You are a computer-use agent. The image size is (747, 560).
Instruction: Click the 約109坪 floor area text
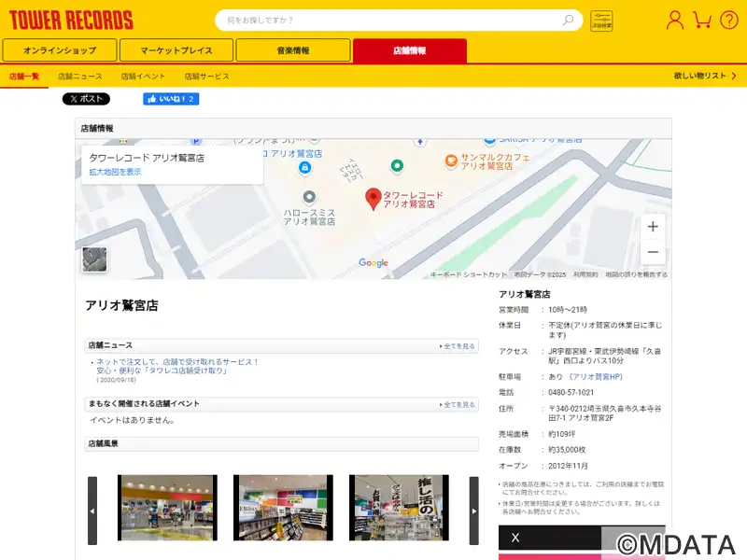click(x=562, y=434)
